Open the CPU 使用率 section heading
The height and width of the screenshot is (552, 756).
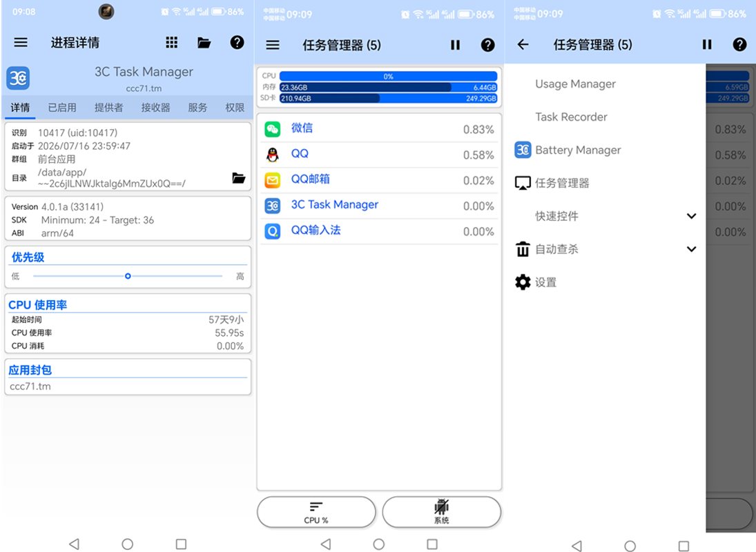pos(37,305)
